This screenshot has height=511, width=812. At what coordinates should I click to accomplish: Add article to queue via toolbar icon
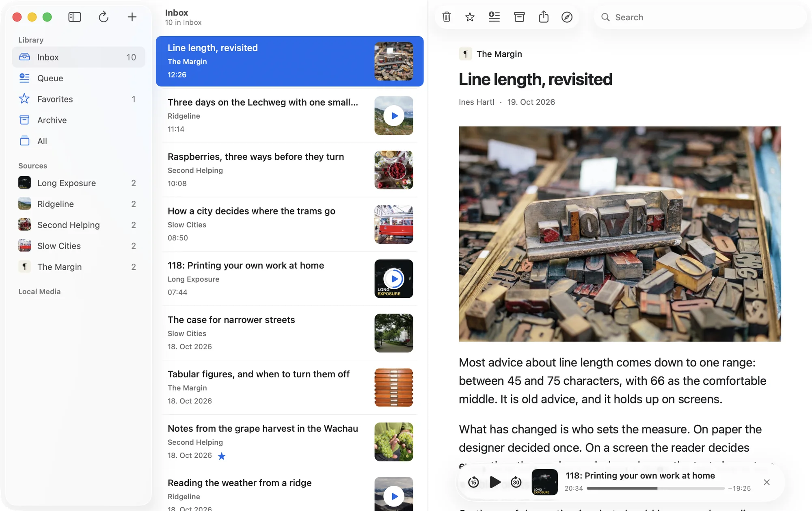tap(494, 17)
